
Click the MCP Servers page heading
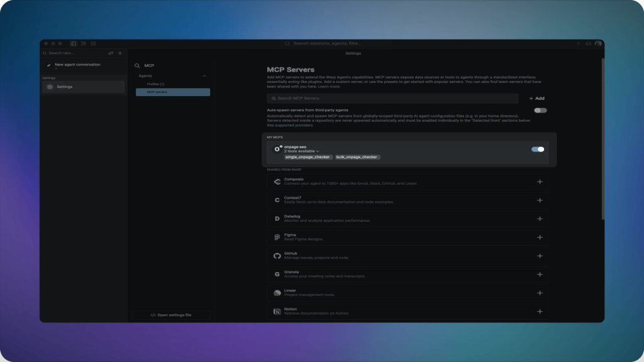(x=291, y=70)
